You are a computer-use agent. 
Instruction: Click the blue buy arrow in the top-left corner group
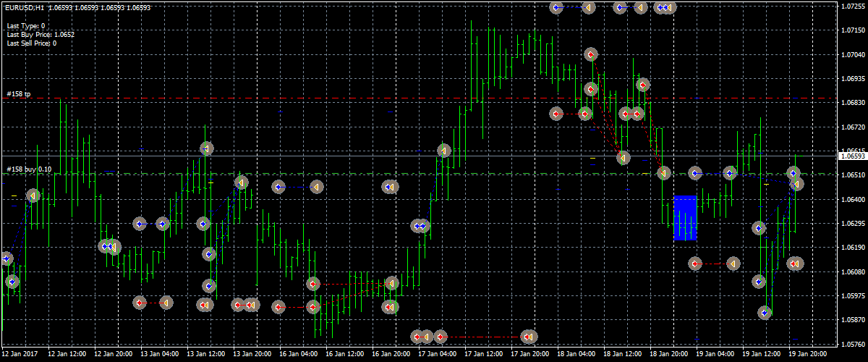556,7
